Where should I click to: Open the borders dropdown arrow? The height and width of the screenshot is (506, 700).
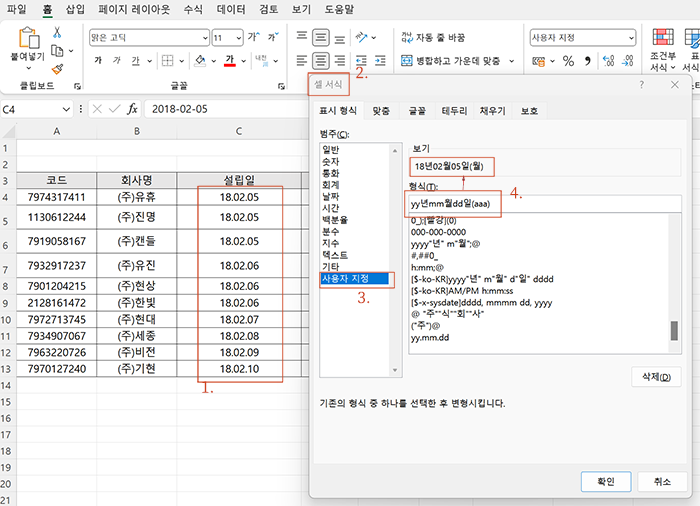point(182,61)
